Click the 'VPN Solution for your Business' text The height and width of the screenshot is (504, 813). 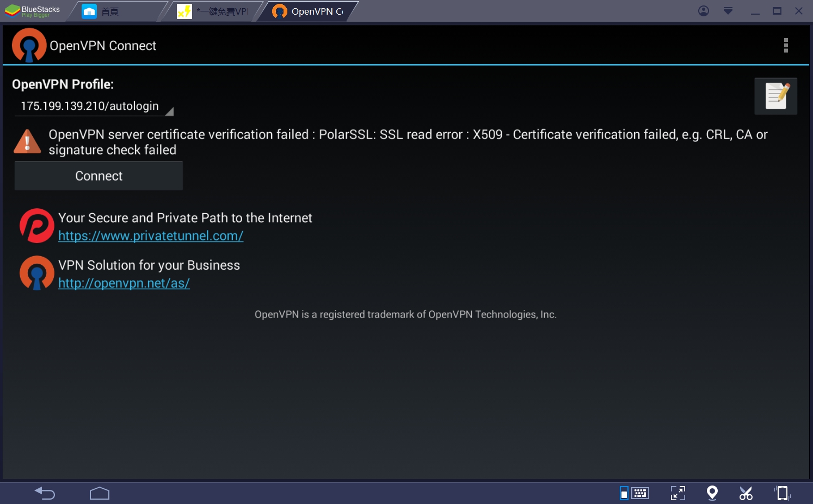pyautogui.click(x=149, y=265)
